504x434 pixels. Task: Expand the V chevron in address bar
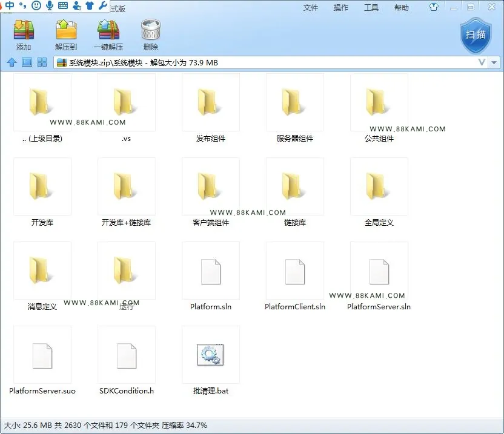click(x=482, y=62)
